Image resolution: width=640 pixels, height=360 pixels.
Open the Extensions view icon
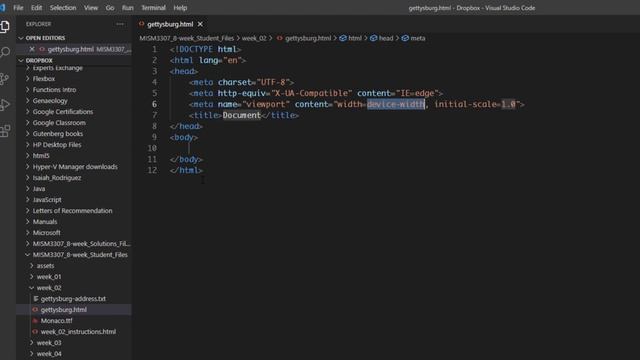[5, 131]
